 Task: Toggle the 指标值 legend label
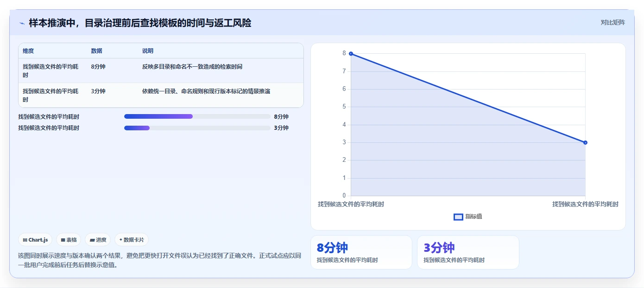tap(474, 217)
